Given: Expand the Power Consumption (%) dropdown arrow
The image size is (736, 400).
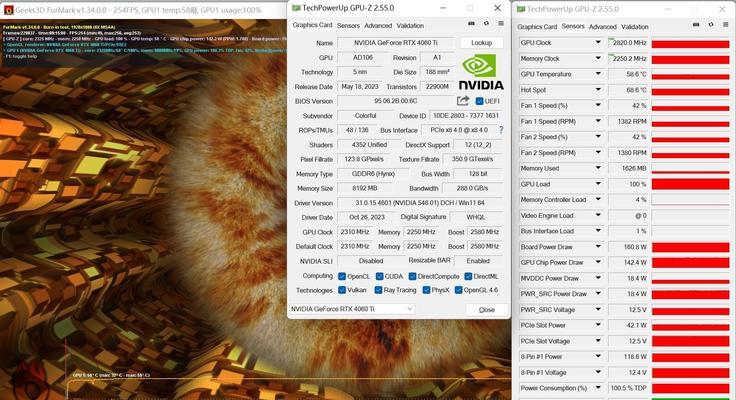Looking at the screenshot, I should point(598,388).
